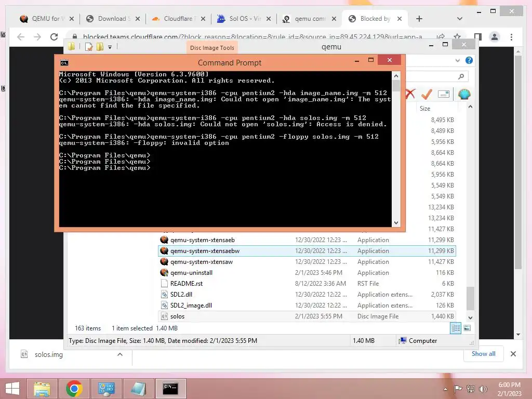
Task: Click Chrome address bar URL
Action: click(252, 37)
